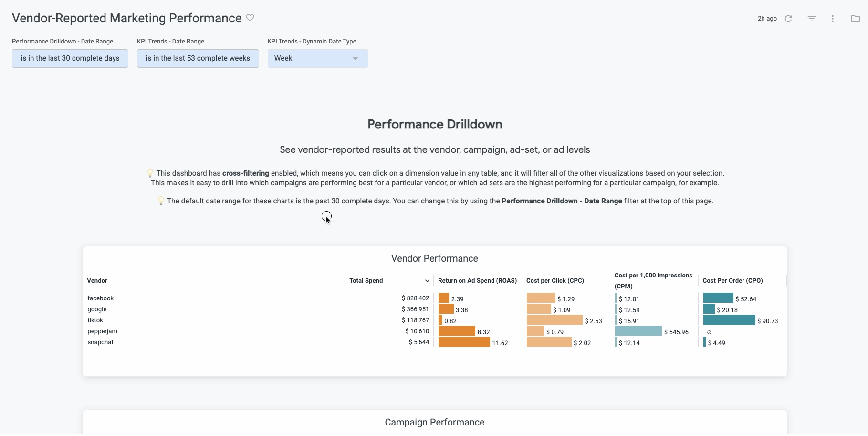This screenshot has height=436, width=868.
Task: Open the folder icon in the header
Action: [855, 19]
